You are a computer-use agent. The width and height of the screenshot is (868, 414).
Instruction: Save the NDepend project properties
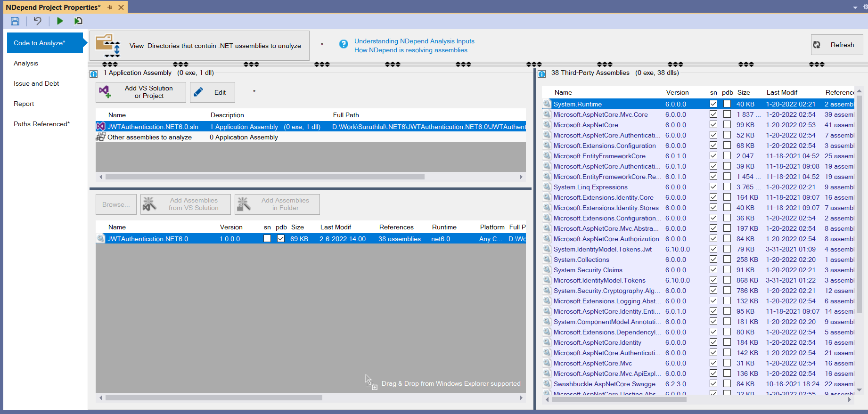15,21
